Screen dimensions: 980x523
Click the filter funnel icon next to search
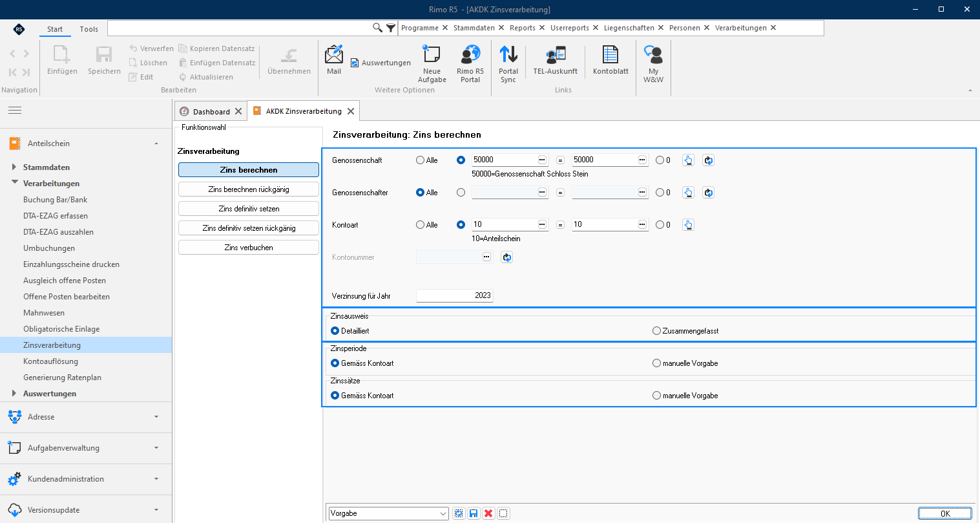(391, 28)
